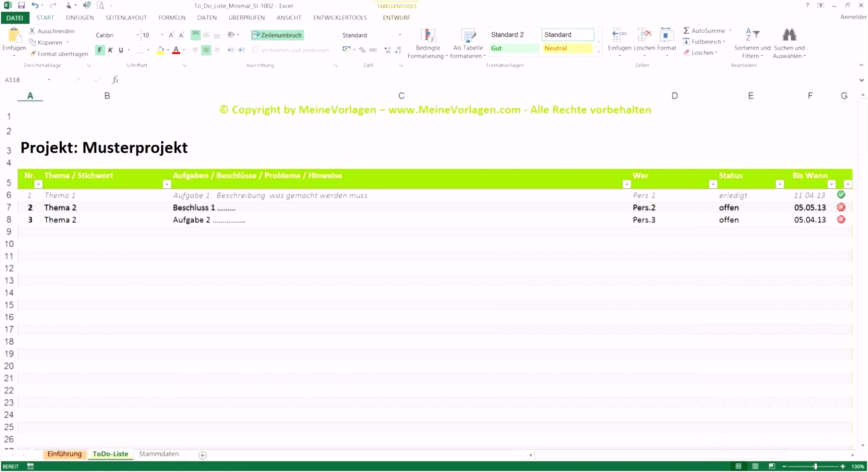Expand the formula bar
Viewport: 868px width, 472px height.
pyautogui.click(x=861, y=80)
